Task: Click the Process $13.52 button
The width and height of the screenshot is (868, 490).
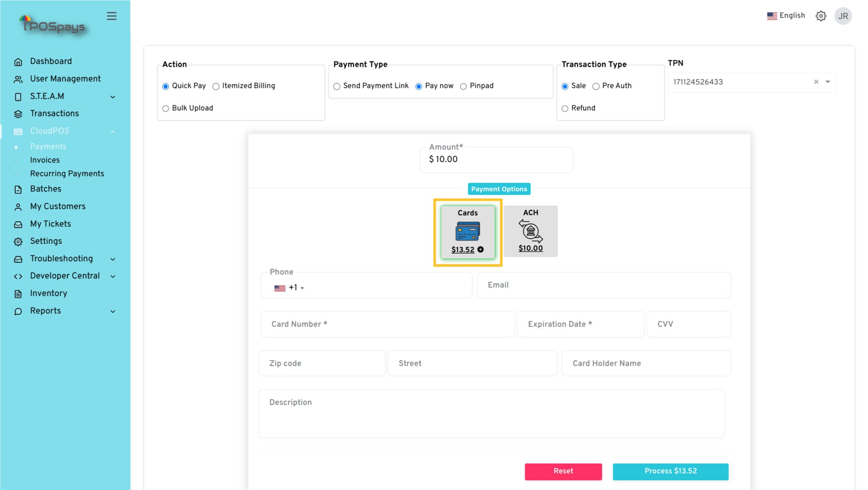Action: click(x=670, y=471)
